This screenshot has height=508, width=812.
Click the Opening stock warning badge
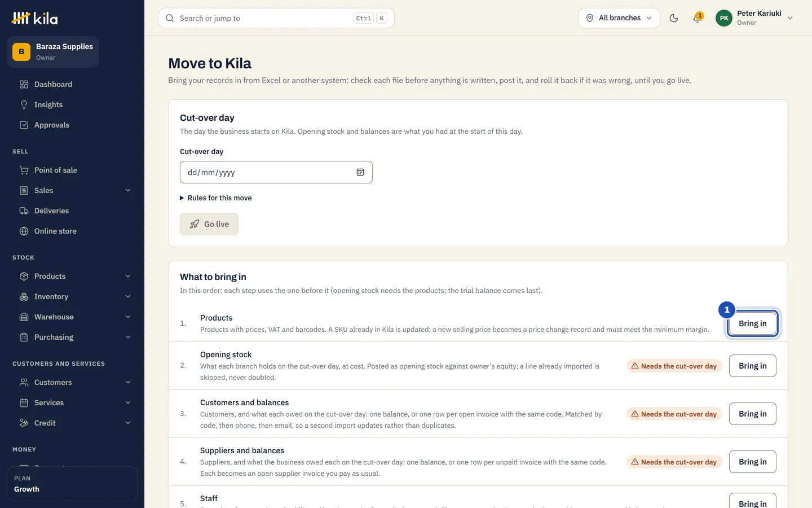[x=674, y=366]
